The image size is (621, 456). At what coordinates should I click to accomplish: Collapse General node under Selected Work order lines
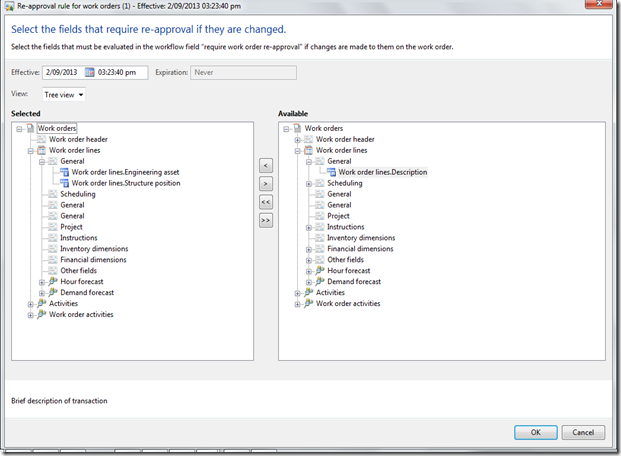(x=42, y=161)
